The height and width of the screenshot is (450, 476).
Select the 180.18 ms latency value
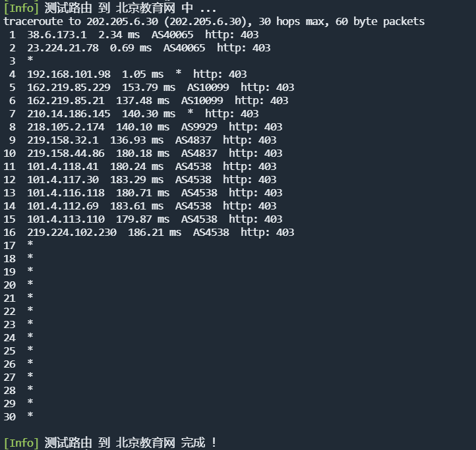point(142,154)
